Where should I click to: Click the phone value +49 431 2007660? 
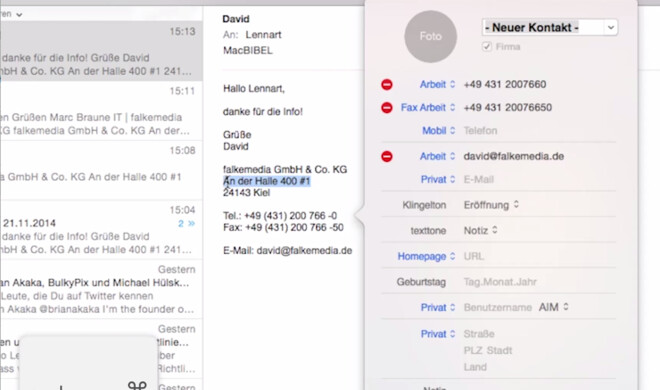505,85
